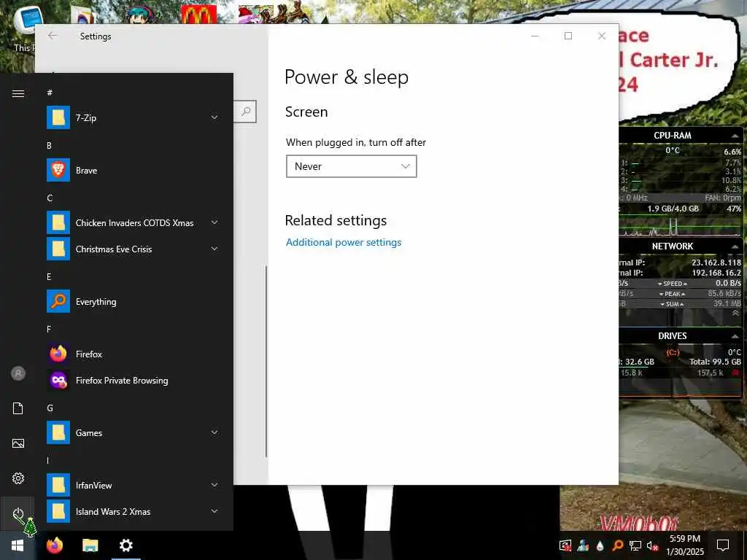Open Firefox from the taskbar

pyautogui.click(x=55, y=545)
